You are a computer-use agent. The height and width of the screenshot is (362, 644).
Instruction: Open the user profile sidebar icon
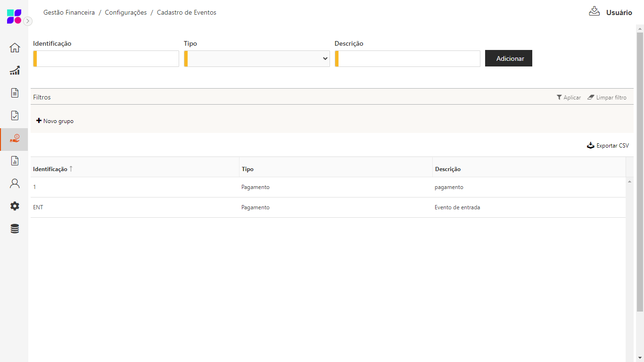pyautogui.click(x=15, y=183)
